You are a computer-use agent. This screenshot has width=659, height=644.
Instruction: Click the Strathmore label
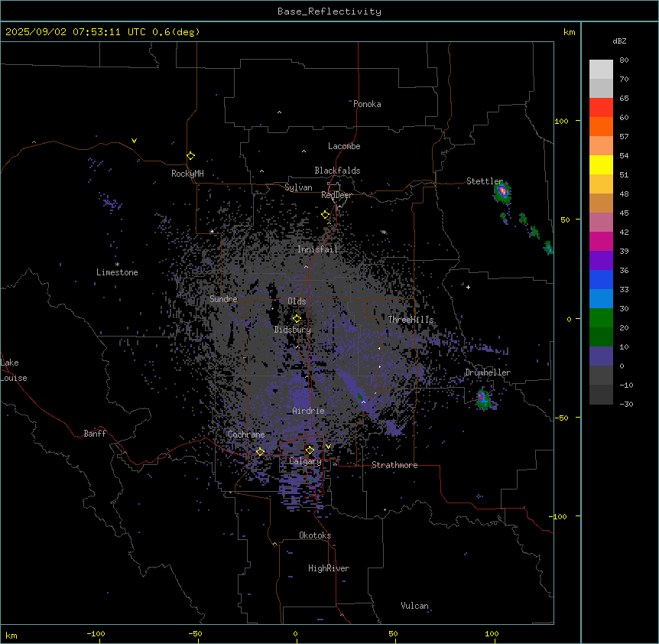point(394,465)
